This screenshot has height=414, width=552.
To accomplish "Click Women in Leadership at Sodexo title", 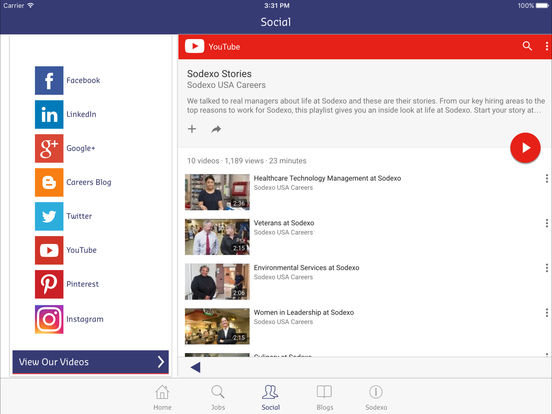I will click(x=304, y=313).
